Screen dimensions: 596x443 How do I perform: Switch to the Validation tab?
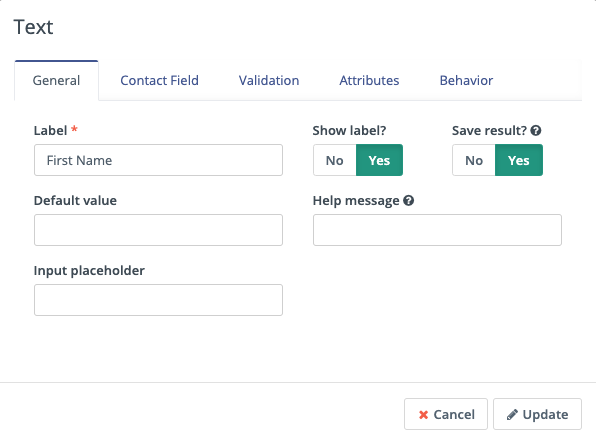(x=269, y=81)
